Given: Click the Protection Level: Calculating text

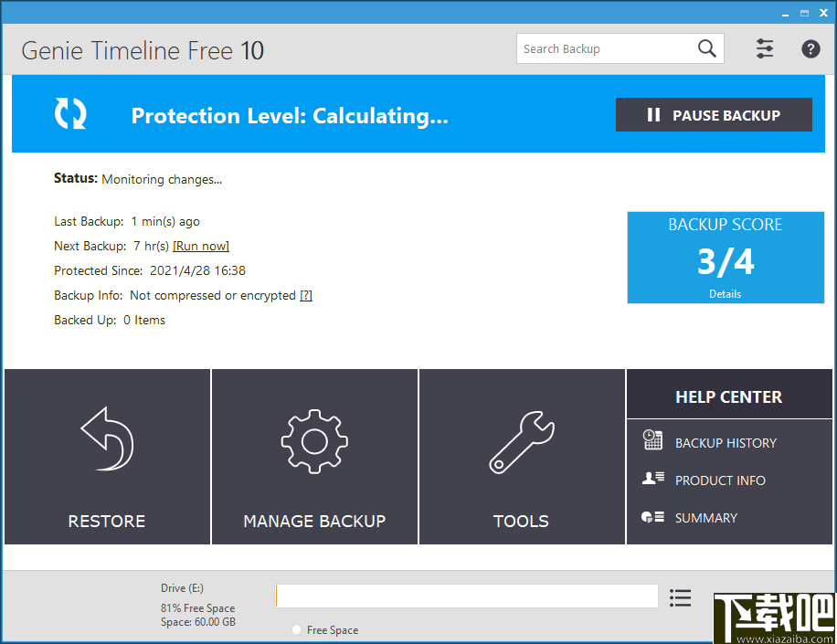Looking at the screenshot, I should point(290,116).
